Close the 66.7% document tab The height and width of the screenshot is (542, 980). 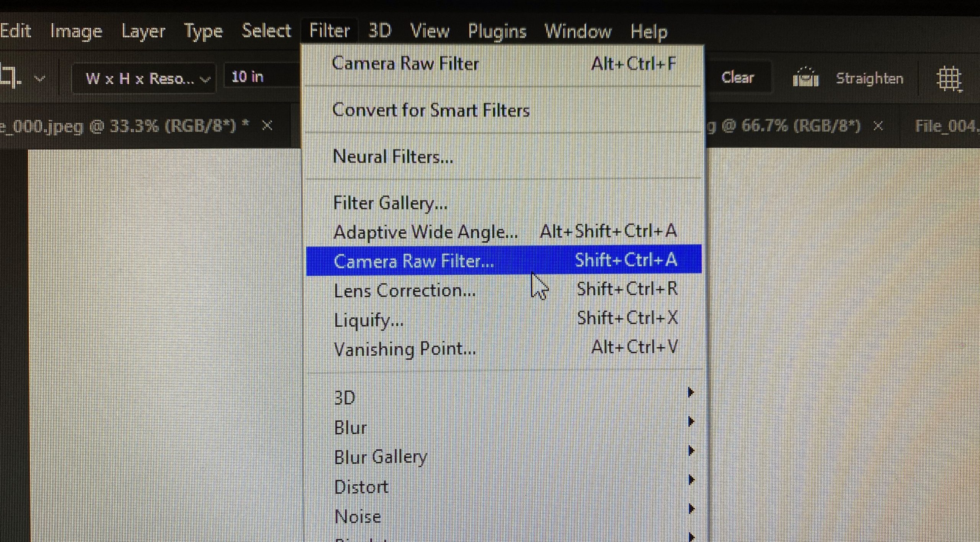point(879,125)
